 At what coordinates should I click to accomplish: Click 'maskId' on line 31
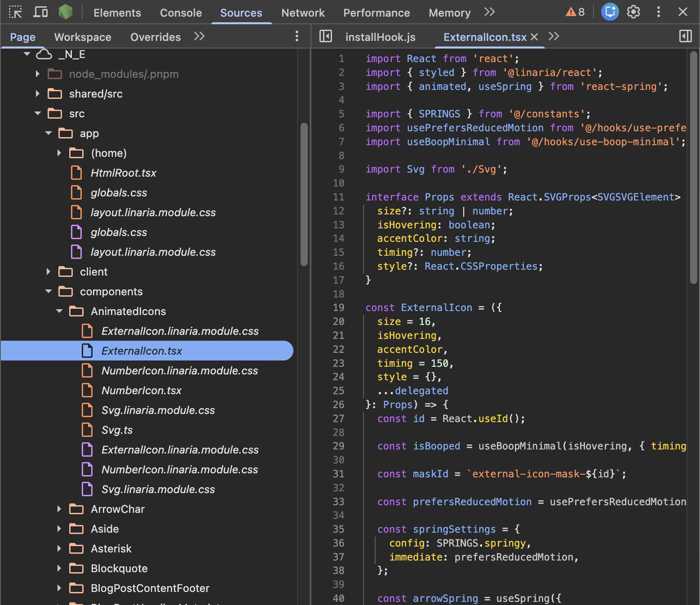[430, 474]
